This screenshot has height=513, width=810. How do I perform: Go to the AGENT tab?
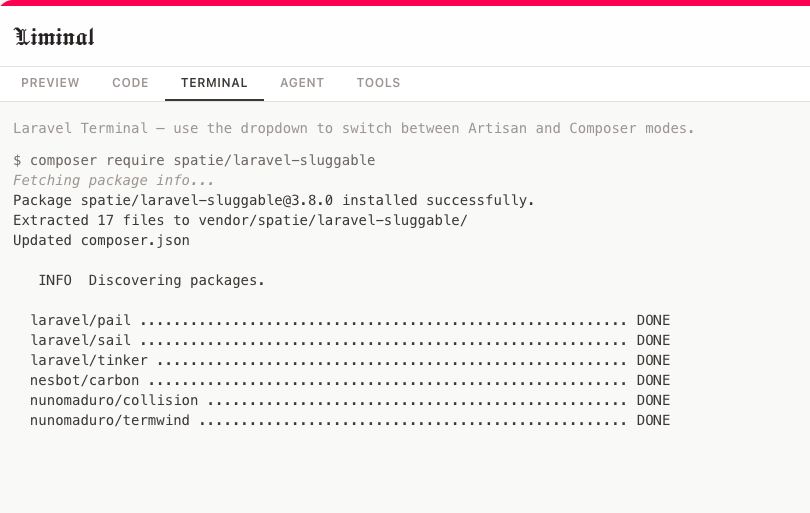click(302, 83)
